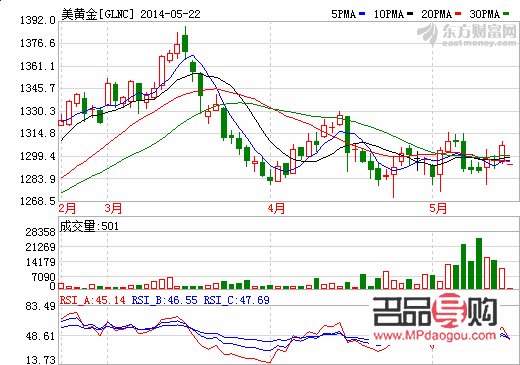Click the 1376.6 price axis label
The width and height of the screenshot is (520, 365).
click(x=38, y=43)
